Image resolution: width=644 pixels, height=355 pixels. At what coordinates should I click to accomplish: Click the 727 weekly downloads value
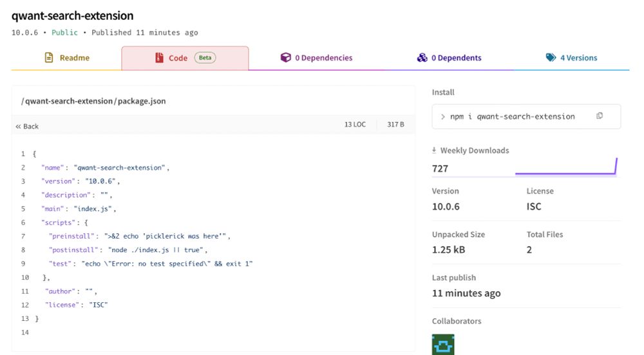coord(440,168)
